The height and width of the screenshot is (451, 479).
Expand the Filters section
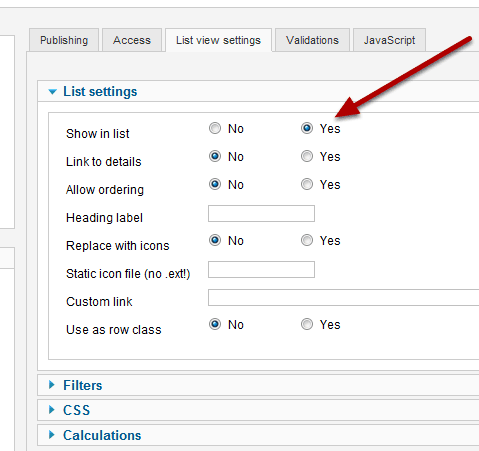[x=83, y=385]
